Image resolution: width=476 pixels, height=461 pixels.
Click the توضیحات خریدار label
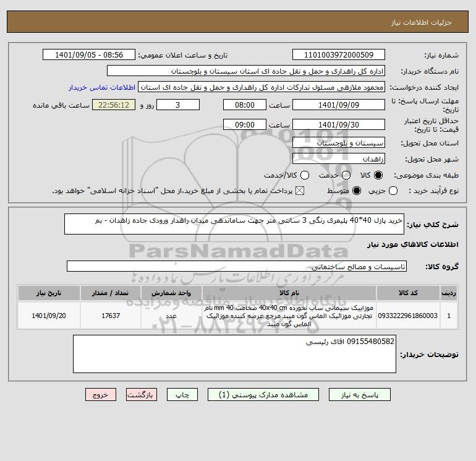[x=430, y=355]
